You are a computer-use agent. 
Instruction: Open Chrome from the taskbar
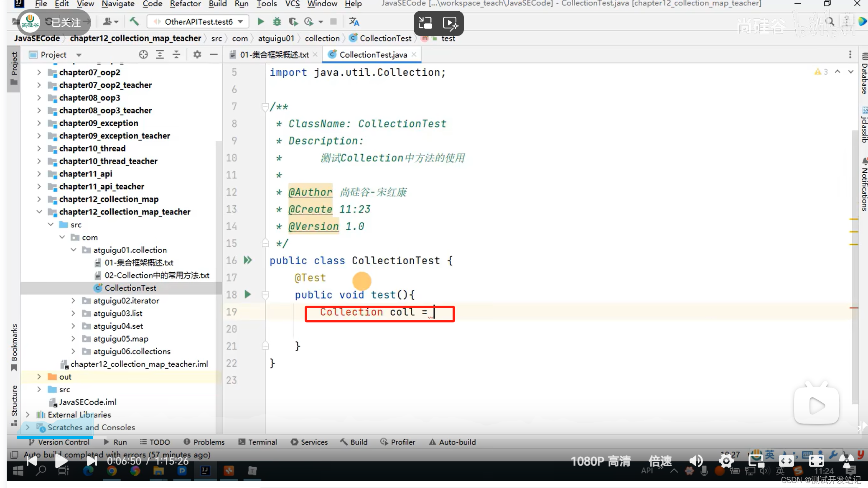tap(112, 471)
